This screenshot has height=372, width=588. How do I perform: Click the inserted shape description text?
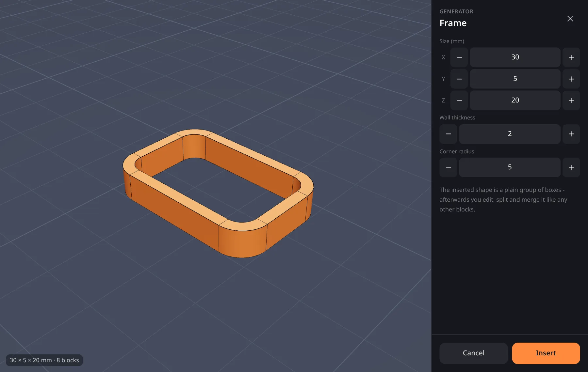503,199
